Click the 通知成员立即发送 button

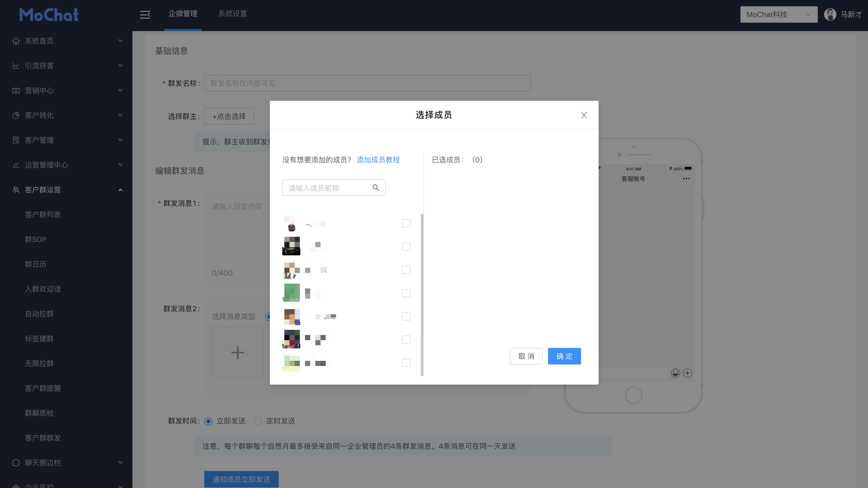click(x=241, y=479)
